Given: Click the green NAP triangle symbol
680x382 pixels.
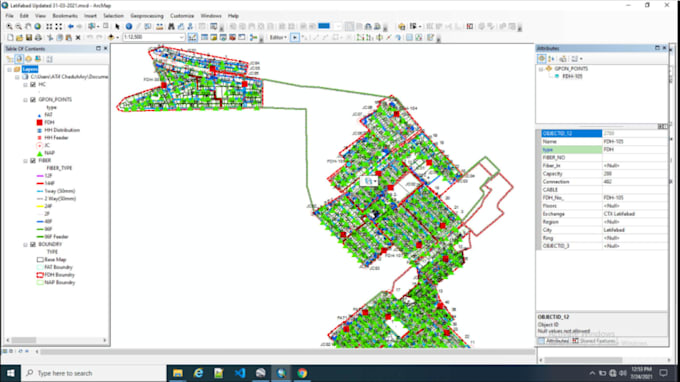Looking at the screenshot, I should (x=39, y=153).
